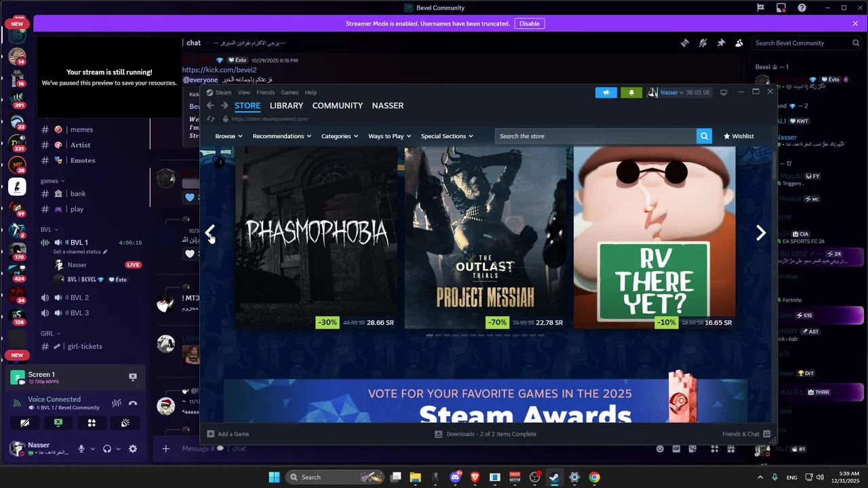Open the Help menu in Steam

coord(311,92)
